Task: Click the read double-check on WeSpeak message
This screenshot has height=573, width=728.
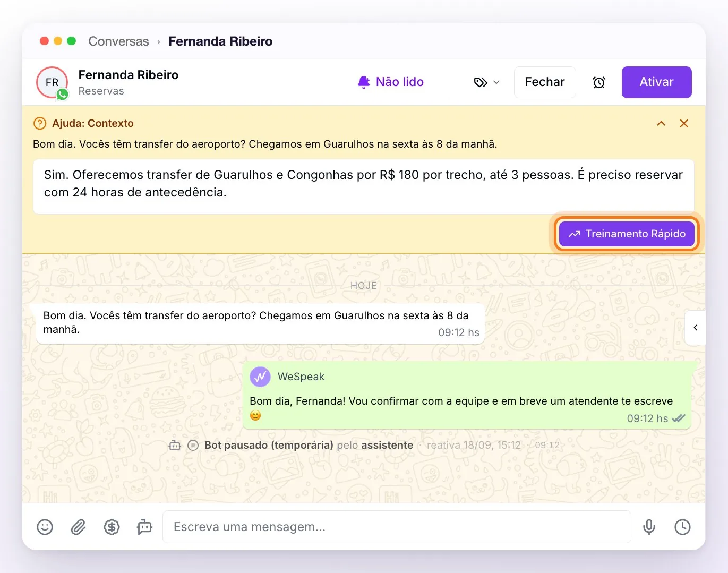Action: 679,418
